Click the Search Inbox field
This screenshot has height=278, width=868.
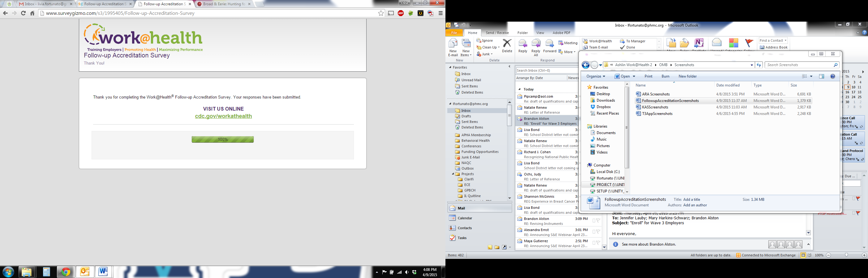[x=547, y=70]
